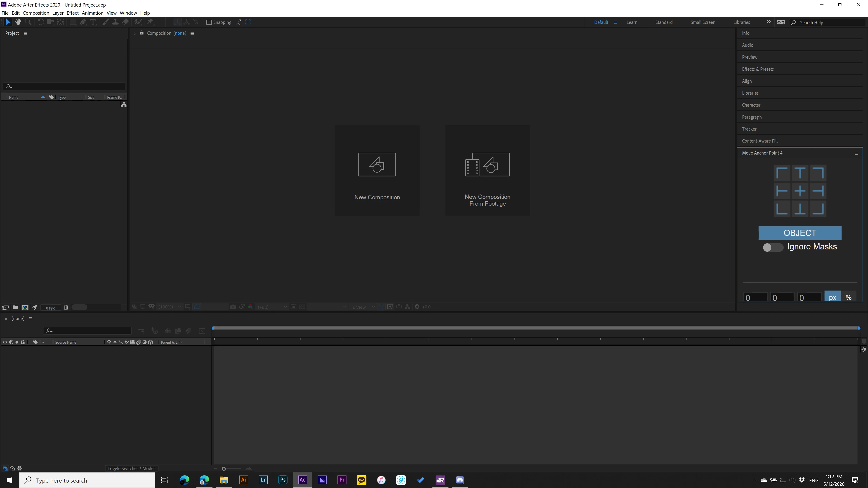Enable the Snapping checkbox
868x488 pixels.
point(209,22)
